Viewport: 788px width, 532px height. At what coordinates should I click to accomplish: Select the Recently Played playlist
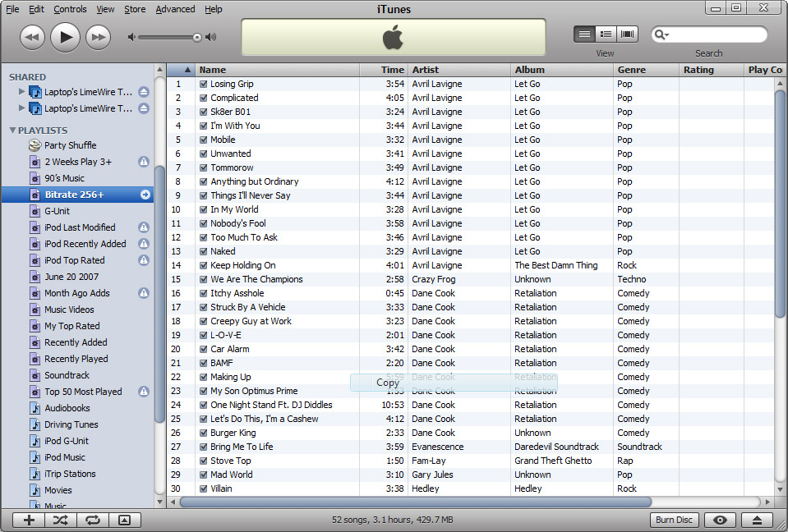point(76,359)
